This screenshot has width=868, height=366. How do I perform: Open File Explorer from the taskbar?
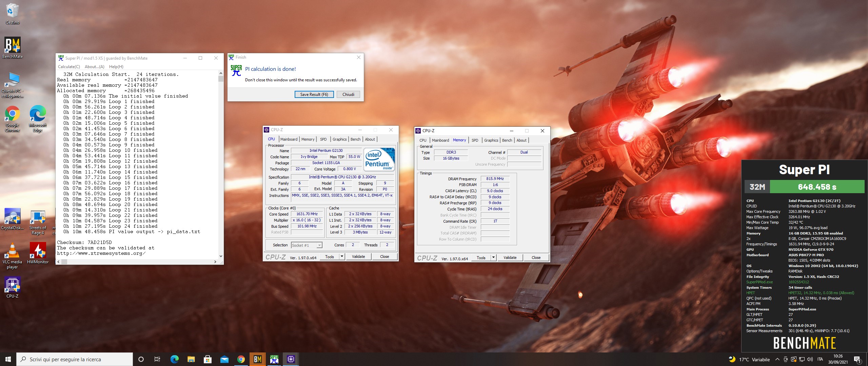(191, 359)
